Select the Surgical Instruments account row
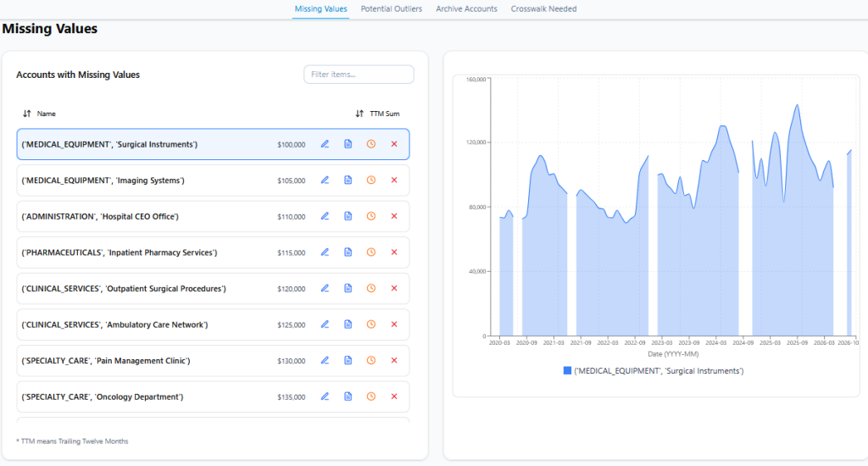Viewport: 868px width, 466px height. [x=213, y=144]
